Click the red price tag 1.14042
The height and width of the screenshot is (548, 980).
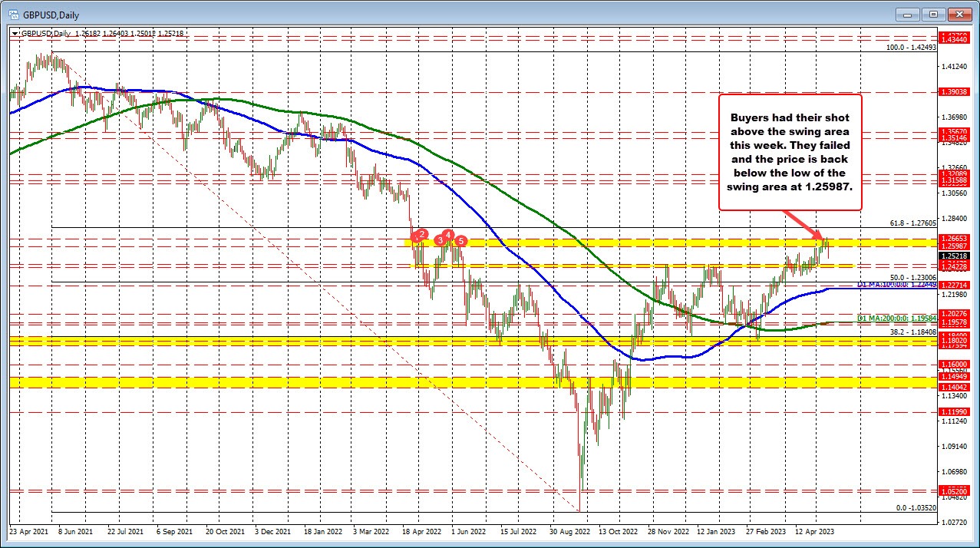click(x=954, y=388)
